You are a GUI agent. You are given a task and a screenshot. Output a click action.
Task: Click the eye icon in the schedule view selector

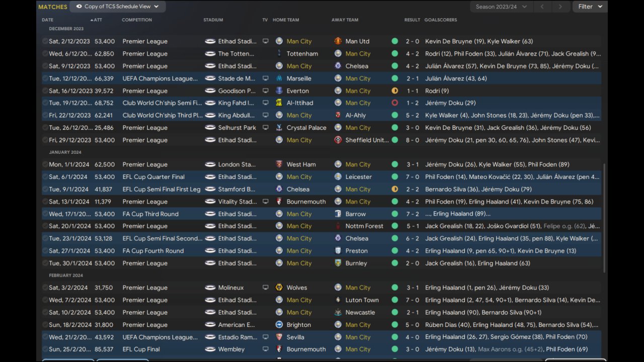point(79,7)
